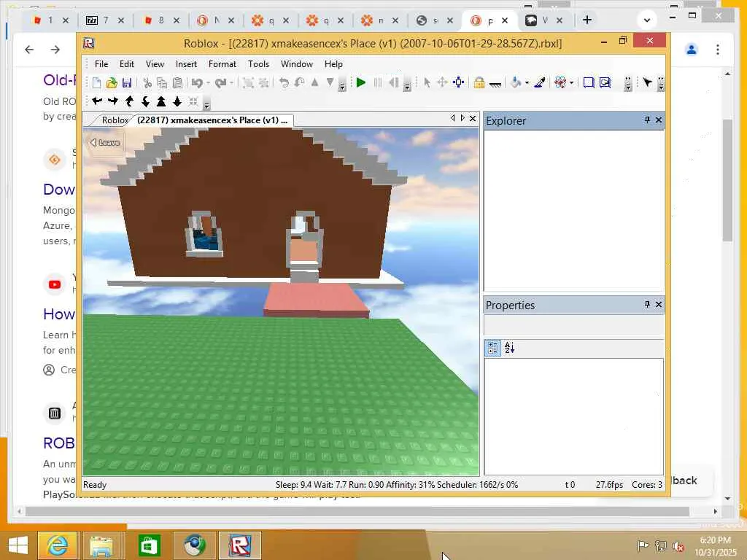Open the Fill color dropdown arrow
Viewport: 747px width, 560px height.
point(527,83)
